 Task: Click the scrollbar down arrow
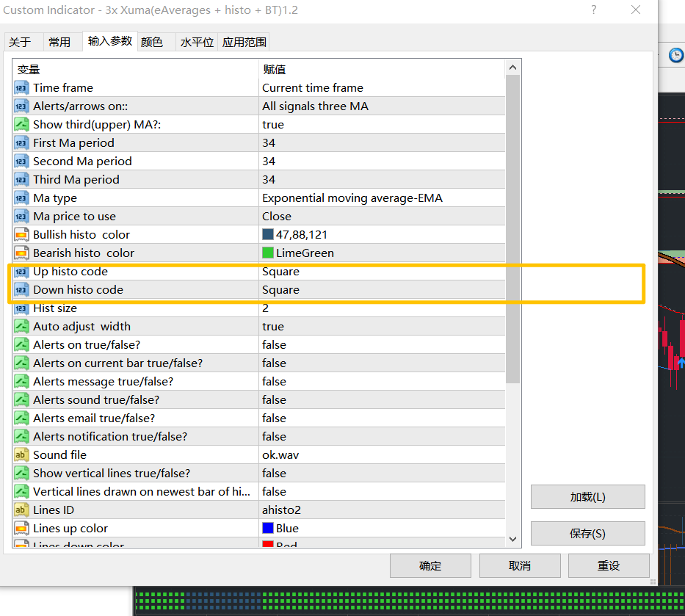pyautogui.click(x=513, y=539)
